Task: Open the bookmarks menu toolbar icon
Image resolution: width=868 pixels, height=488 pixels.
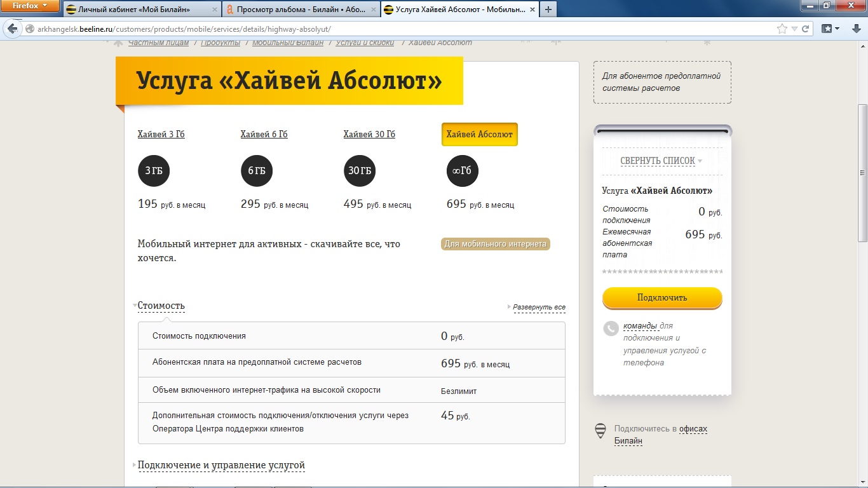Action: [x=831, y=29]
